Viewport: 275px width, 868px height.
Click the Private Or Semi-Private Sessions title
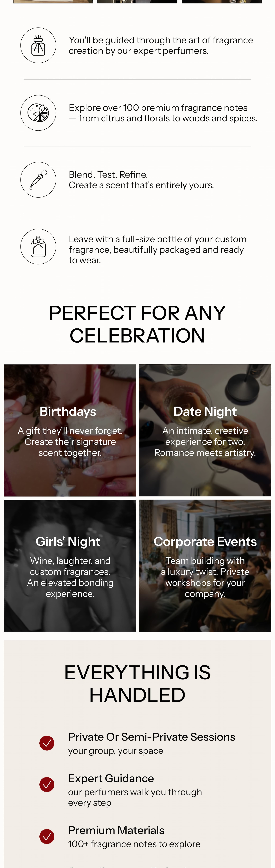point(152,737)
